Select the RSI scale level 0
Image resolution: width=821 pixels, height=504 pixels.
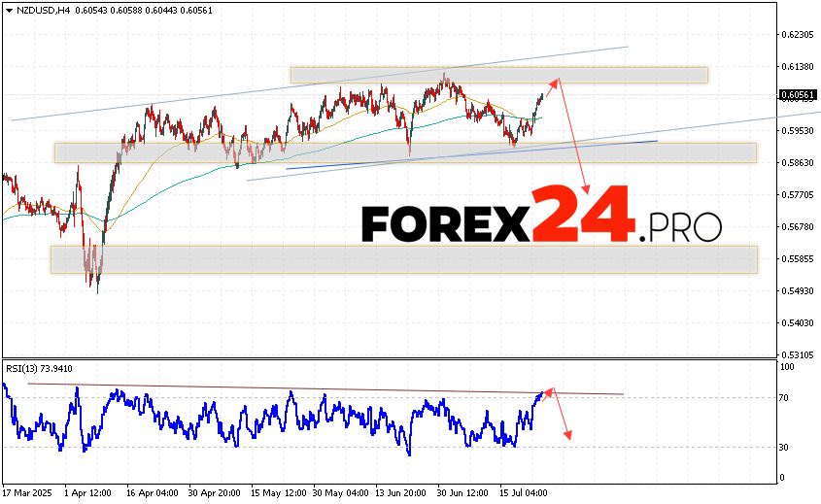click(782, 478)
